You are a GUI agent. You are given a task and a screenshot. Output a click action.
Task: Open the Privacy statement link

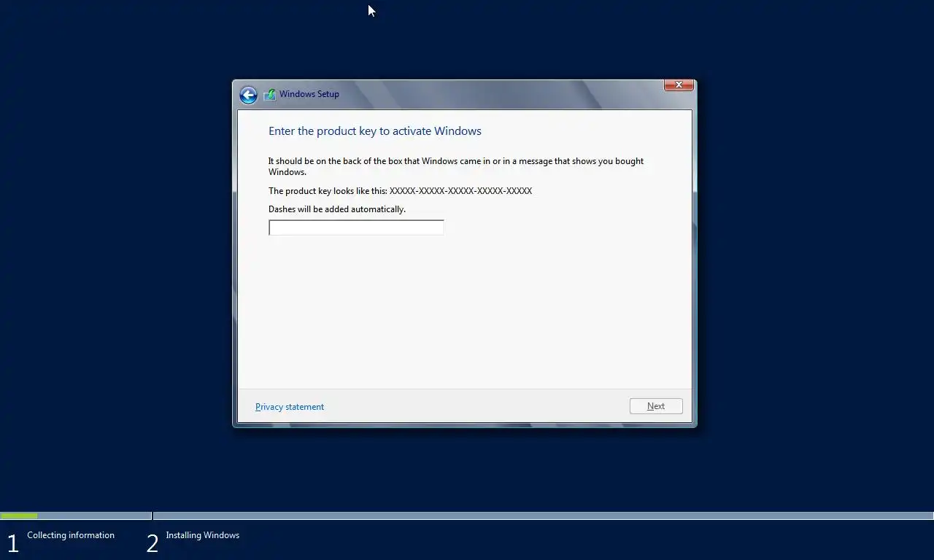tap(290, 407)
